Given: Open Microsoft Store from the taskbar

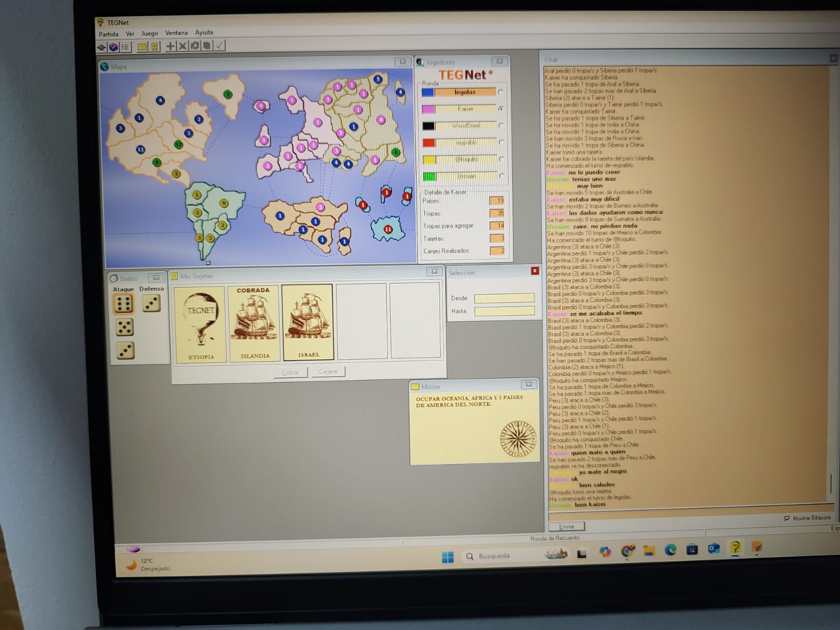Looking at the screenshot, I should tap(692, 550).
